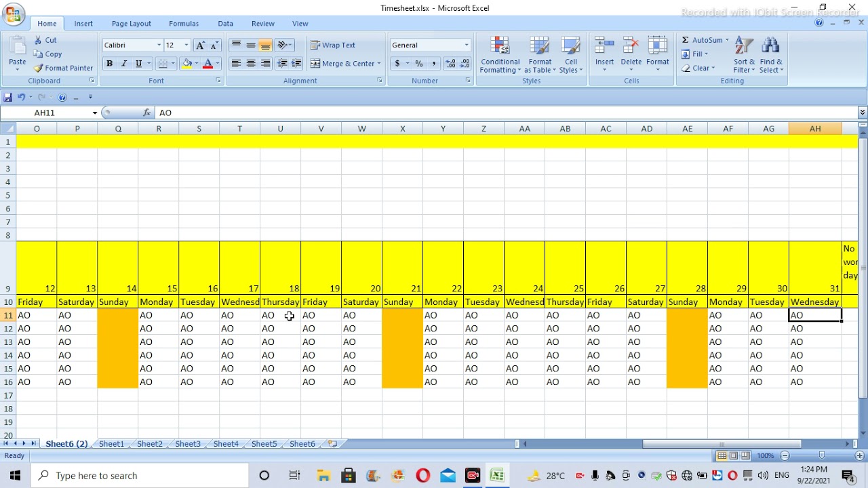Open the Find & Select menu
The width and height of the screenshot is (868, 488).
771,56
